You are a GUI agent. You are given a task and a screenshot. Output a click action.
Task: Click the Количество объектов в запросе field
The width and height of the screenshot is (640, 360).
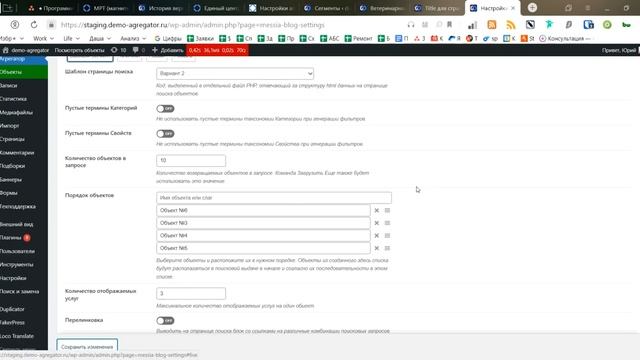pyautogui.click(x=191, y=160)
